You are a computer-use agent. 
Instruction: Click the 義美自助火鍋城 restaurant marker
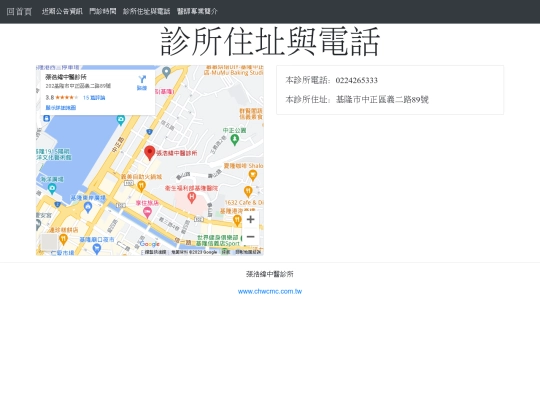pos(141,186)
